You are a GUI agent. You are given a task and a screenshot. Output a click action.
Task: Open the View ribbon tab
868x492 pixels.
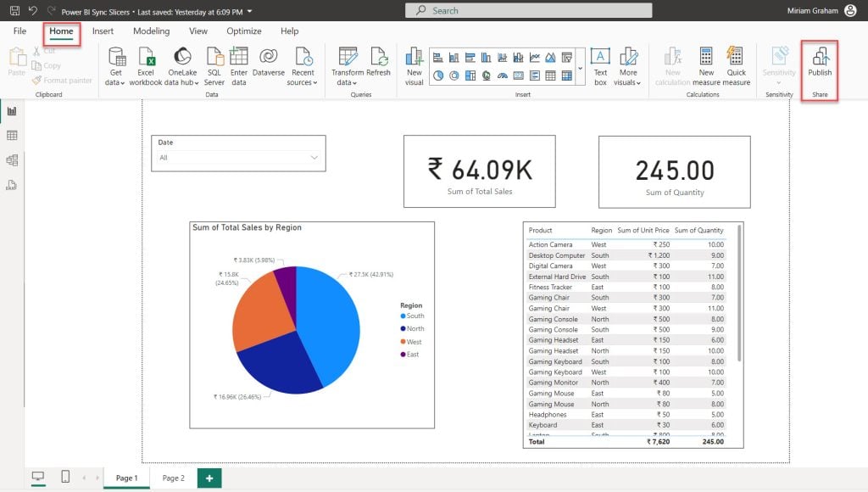198,31
